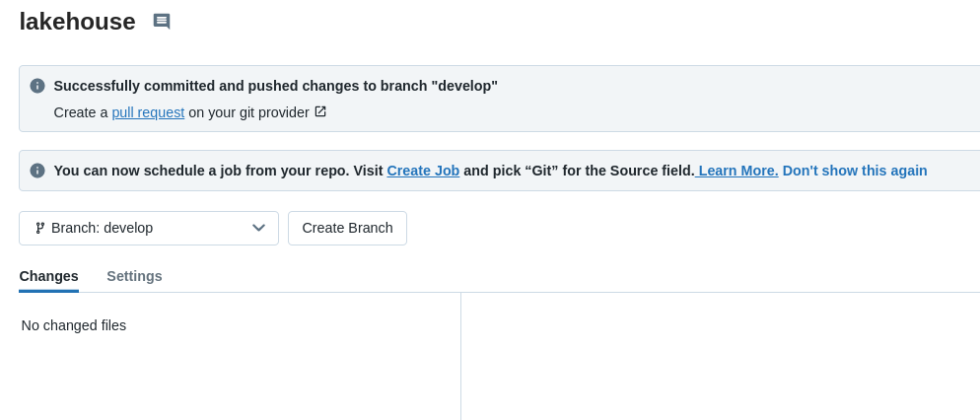Open the Settings tab

[134, 276]
